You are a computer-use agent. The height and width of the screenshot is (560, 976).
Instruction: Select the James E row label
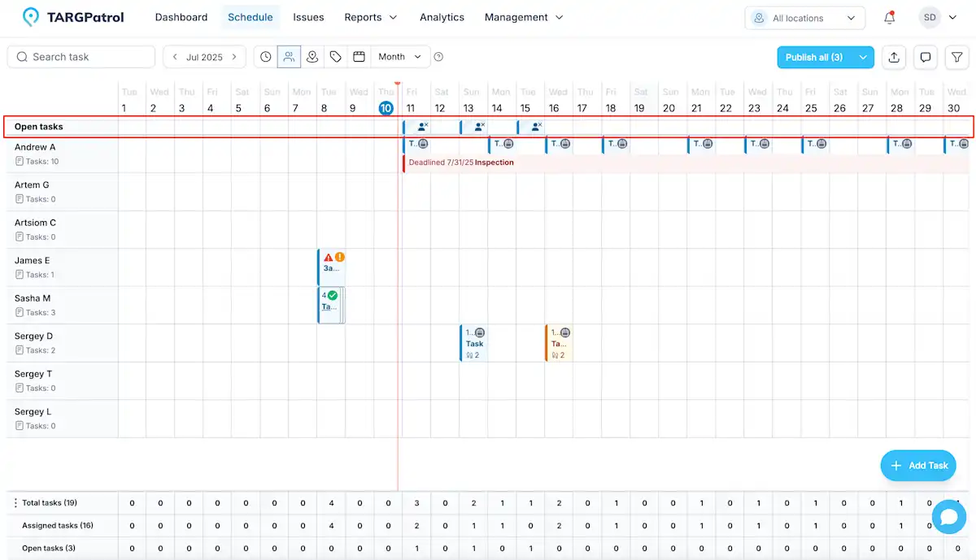tap(32, 261)
